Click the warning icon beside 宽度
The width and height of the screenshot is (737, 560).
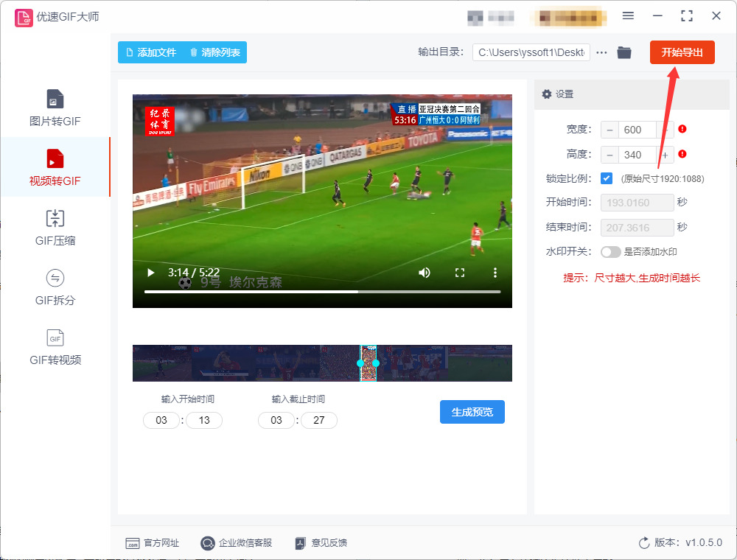[682, 129]
